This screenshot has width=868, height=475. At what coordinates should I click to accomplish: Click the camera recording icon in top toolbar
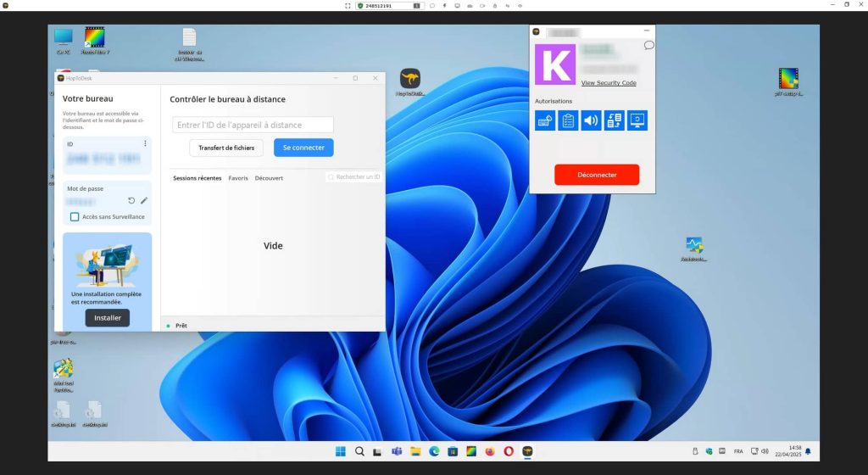click(x=482, y=6)
